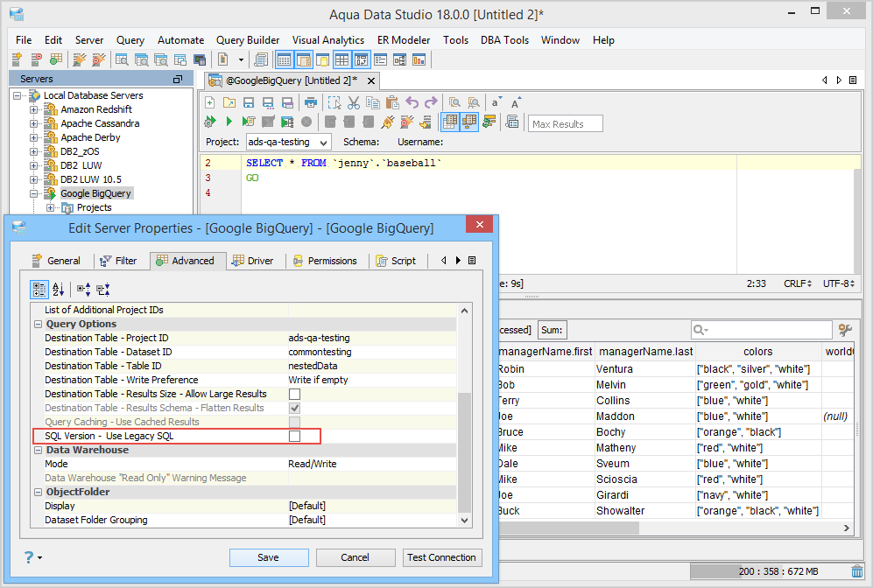Click the Expand All properties icon

pyautogui.click(x=84, y=289)
